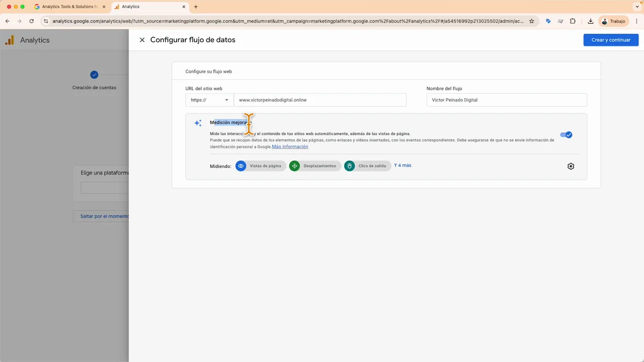Image resolution: width=644 pixels, height=362 pixels.
Task: Click the Vistas de página eye icon
Action: click(240, 166)
